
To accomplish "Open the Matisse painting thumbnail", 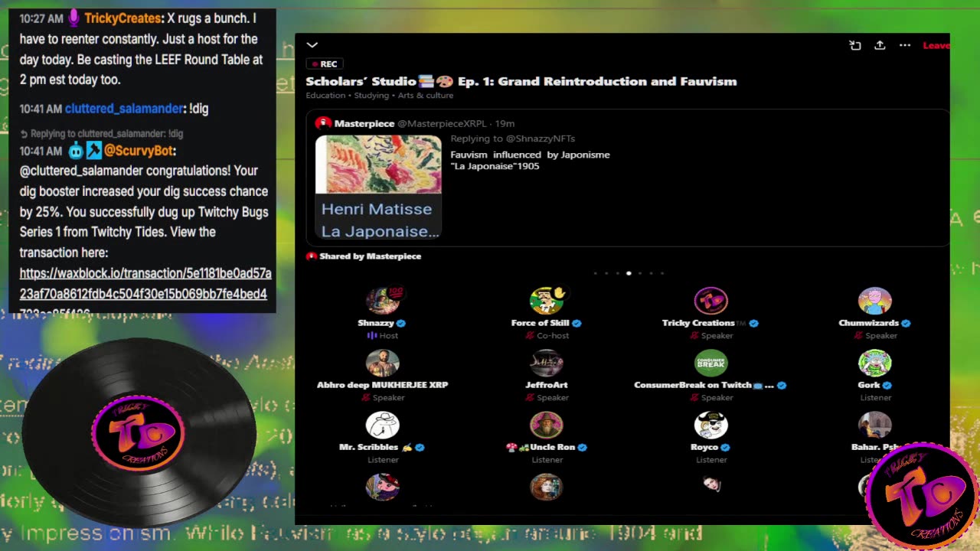I will click(x=378, y=165).
